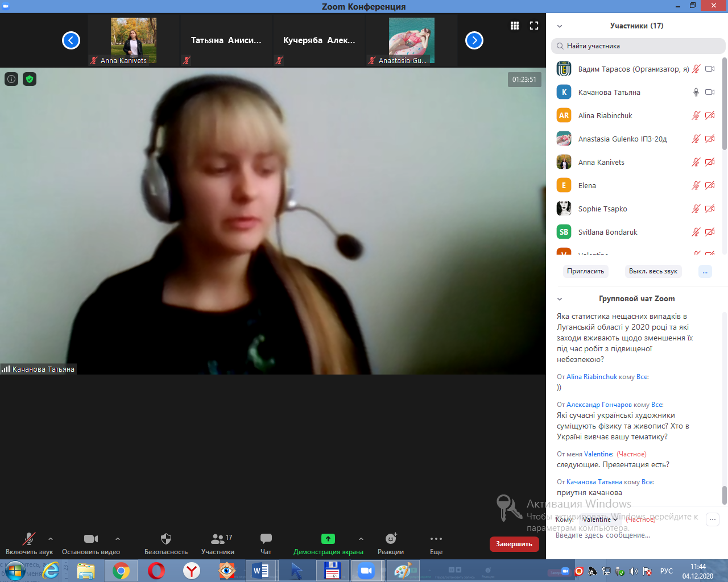Enter full screen mode in Zoom

(x=534, y=26)
